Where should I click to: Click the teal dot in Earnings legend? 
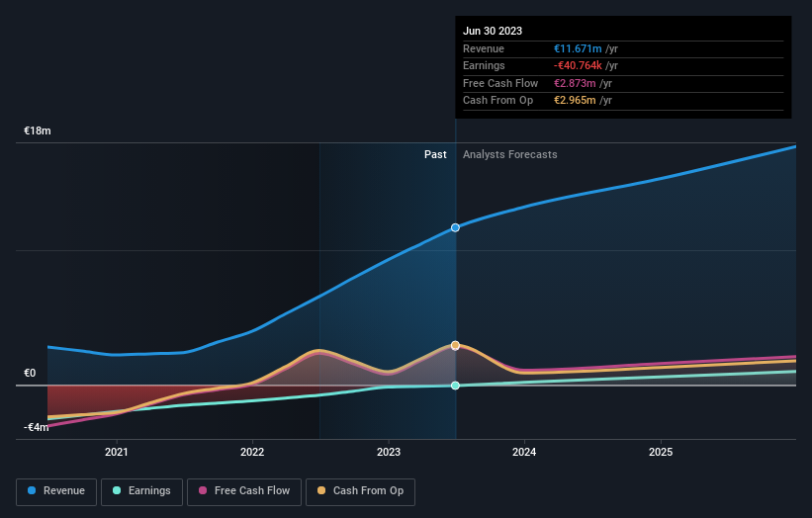[x=117, y=490]
